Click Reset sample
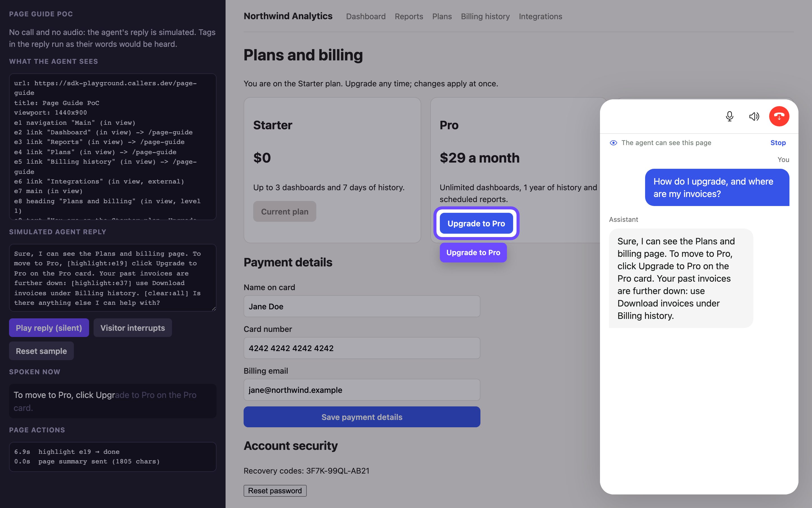 pyautogui.click(x=41, y=351)
